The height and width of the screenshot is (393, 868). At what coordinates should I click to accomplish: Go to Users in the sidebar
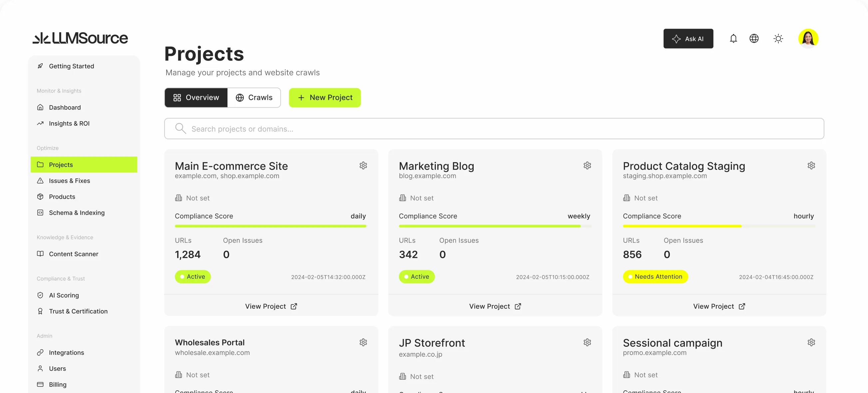[x=84, y=368]
